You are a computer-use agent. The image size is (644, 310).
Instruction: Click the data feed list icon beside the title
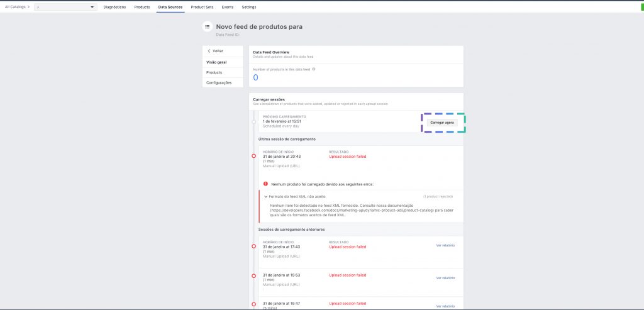click(x=208, y=27)
